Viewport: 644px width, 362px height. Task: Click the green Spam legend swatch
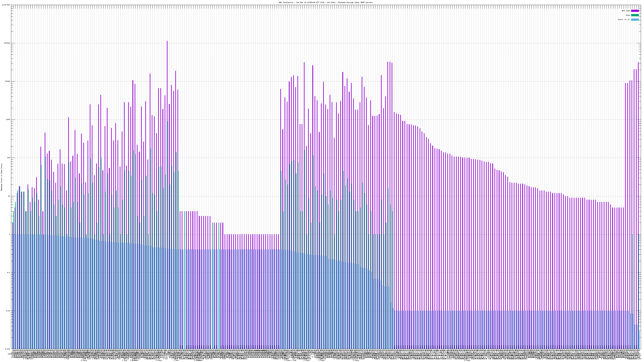click(635, 15)
